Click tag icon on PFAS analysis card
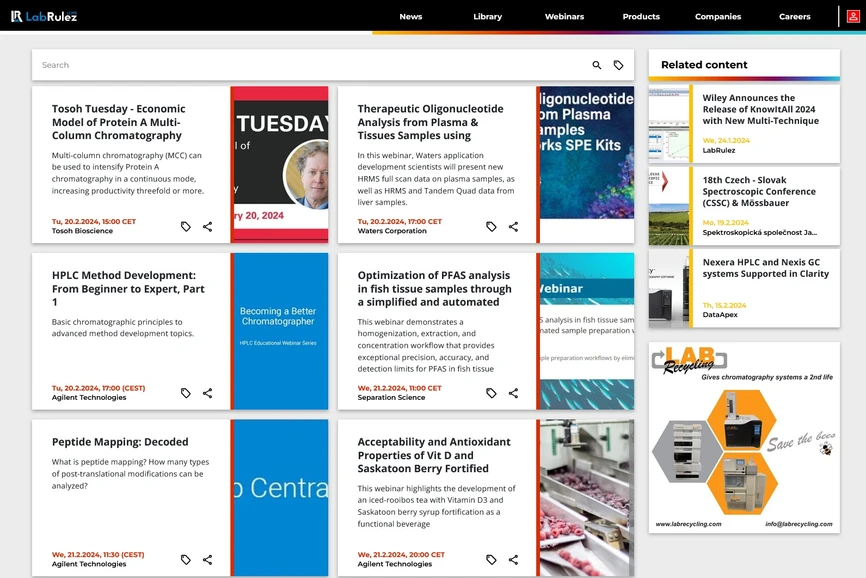866x578 pixels. click(x=491, y=393)
